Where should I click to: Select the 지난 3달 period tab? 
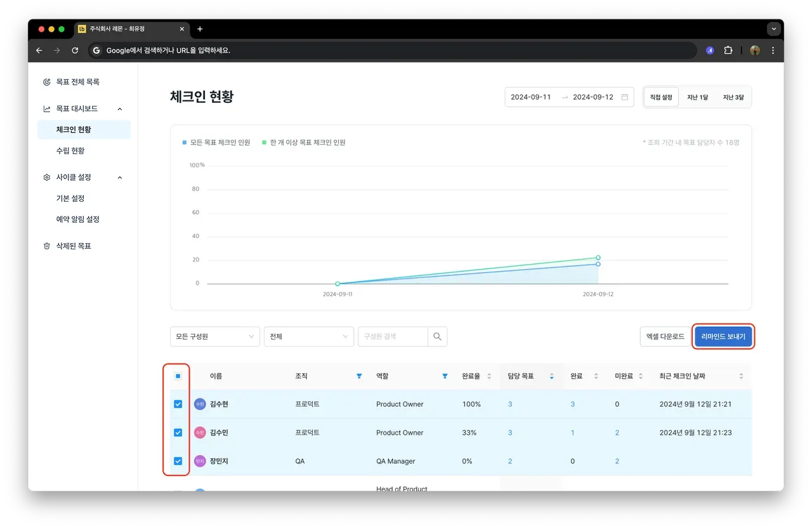coord(733,97)
